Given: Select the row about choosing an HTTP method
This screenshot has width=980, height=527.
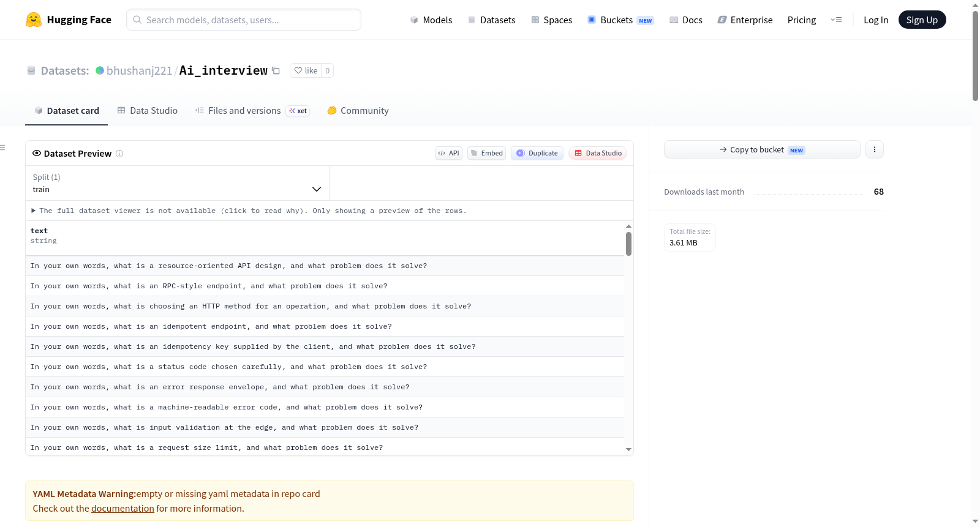Looking at the screenshot, I should tap(325, 306).
